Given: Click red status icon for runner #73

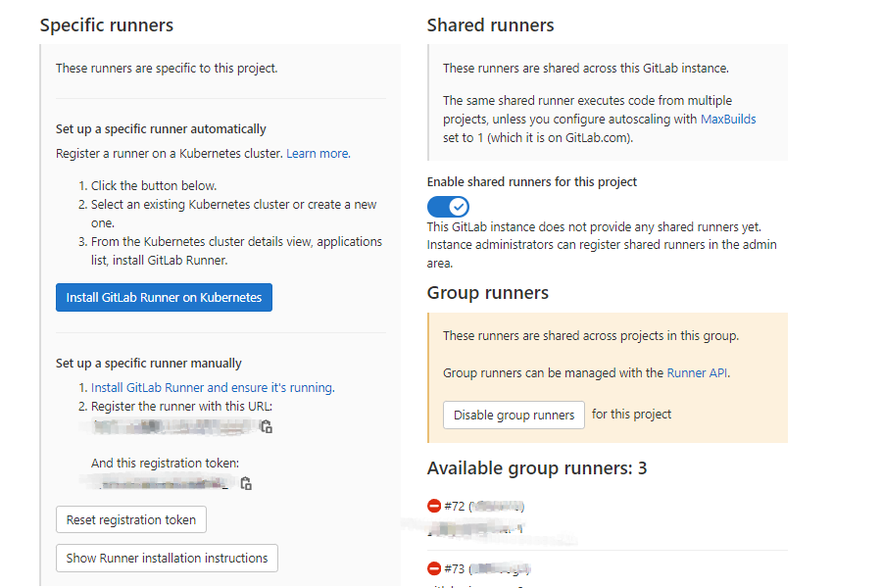Looking at the screenshot, I should (x=434, y=568).
